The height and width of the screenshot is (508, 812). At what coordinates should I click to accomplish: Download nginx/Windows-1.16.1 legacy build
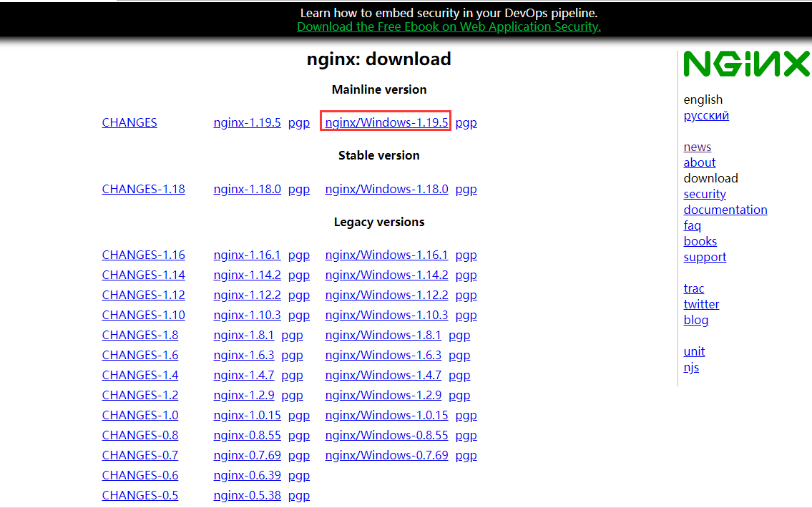(386, 255)
